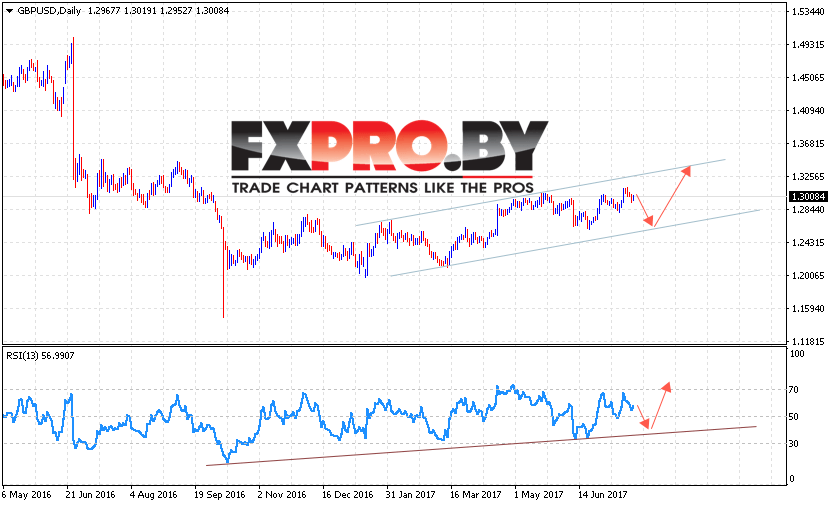Select the 16 Mar 2017 date label
Image resolution: width=829 pixels, height=506 pixels.
(475, 495)
